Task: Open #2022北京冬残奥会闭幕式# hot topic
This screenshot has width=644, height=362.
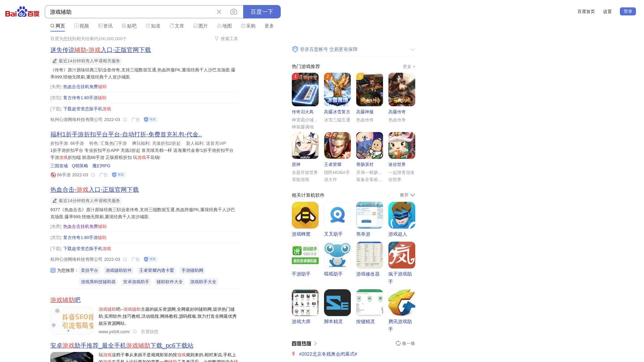Action: 328,354
